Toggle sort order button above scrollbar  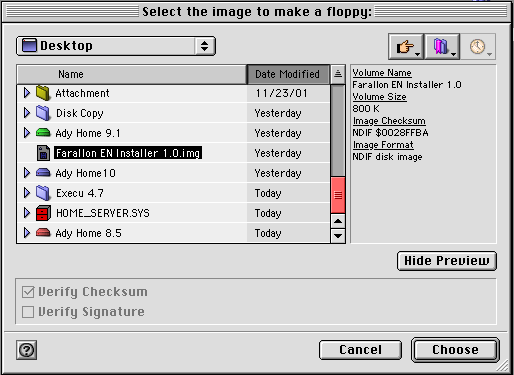pos(338,74)
